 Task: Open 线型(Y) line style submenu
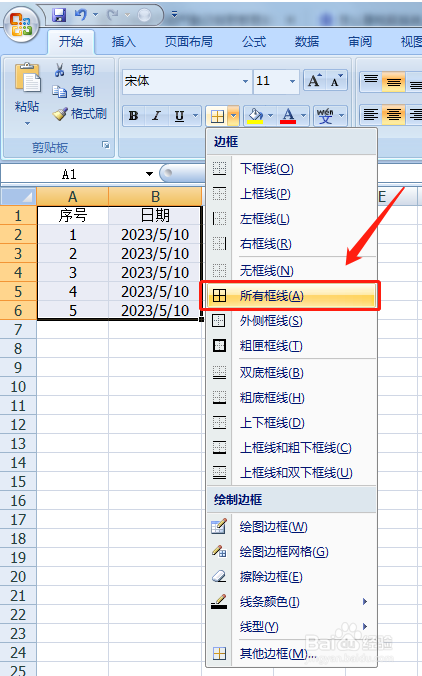[292, 627]
